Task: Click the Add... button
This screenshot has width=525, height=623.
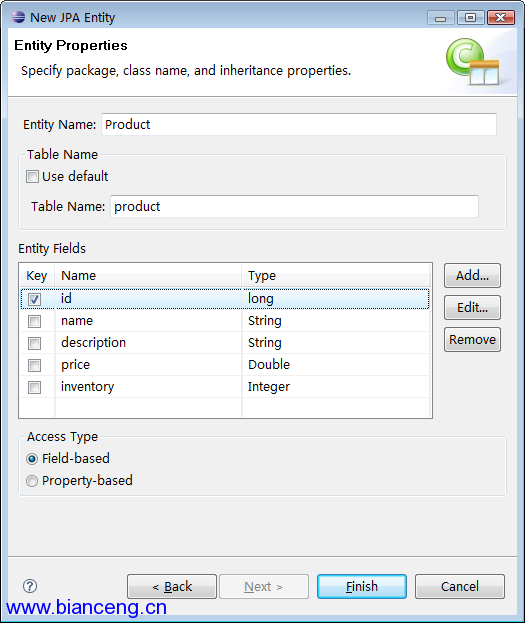Action: pos(472,275)
